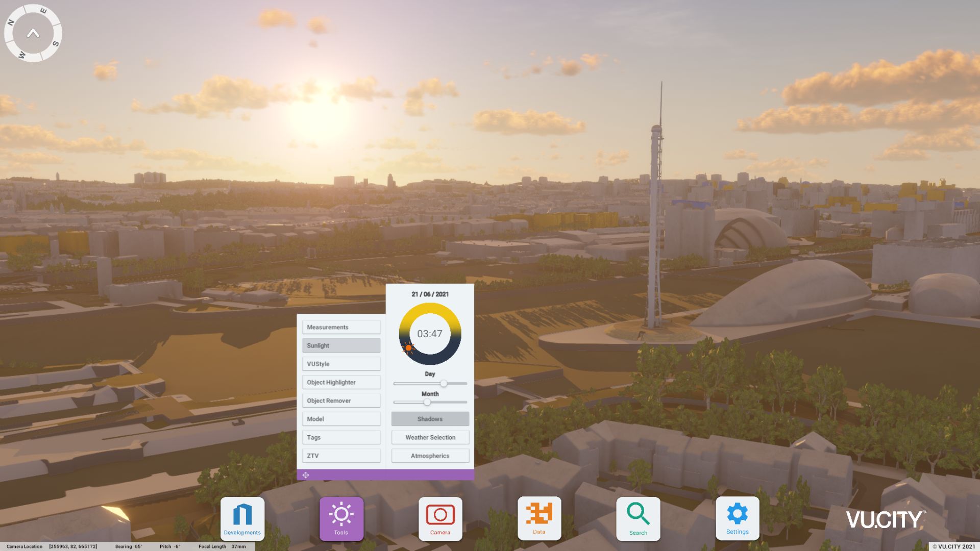Image resolution: width=980 pixels, height=551 pixels.
Task: Click the Tools sun icon
Action: (x=341, y=518)
